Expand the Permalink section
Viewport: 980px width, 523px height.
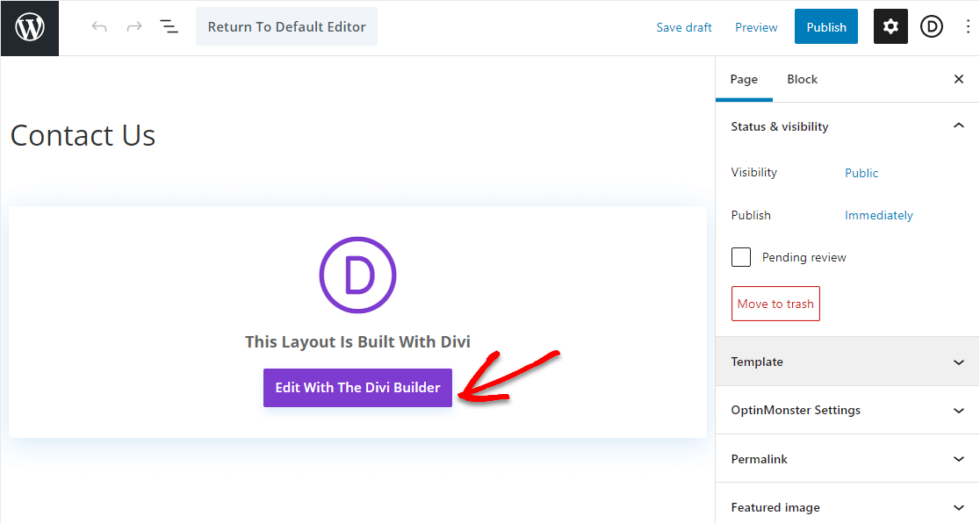point(847,459)
